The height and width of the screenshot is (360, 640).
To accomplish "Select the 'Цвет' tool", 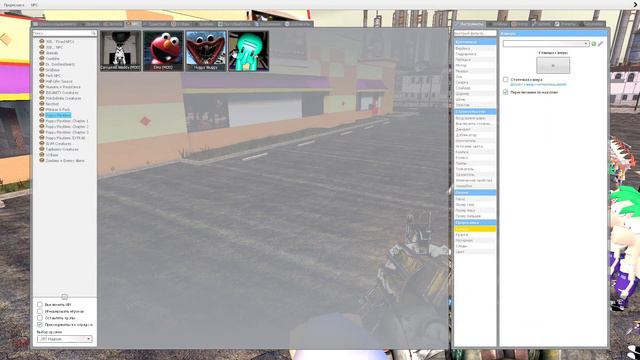I will coord(475,252).
